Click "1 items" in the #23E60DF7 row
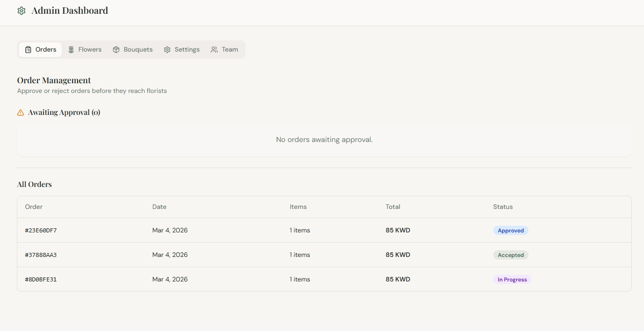Screen dimensions: 644x331 tap(300, 230)
